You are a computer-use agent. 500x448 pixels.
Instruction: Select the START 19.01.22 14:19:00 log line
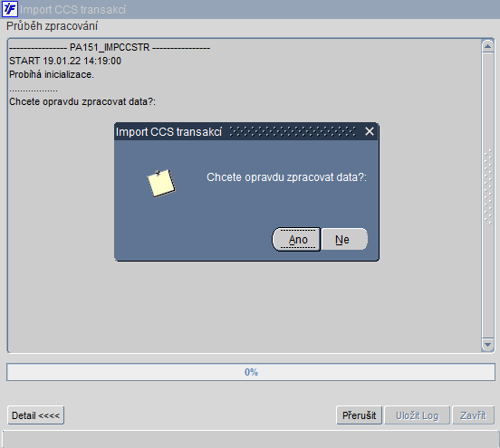tap(65, 61)
